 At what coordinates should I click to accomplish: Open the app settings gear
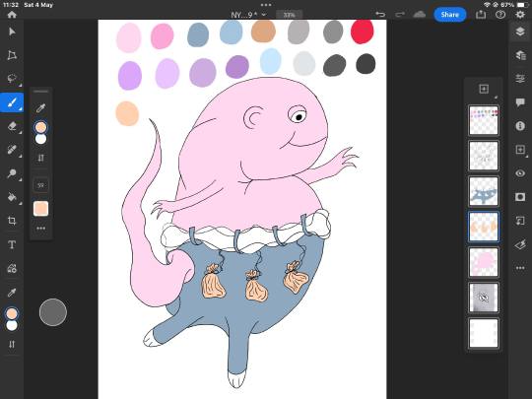pos(520,15)
